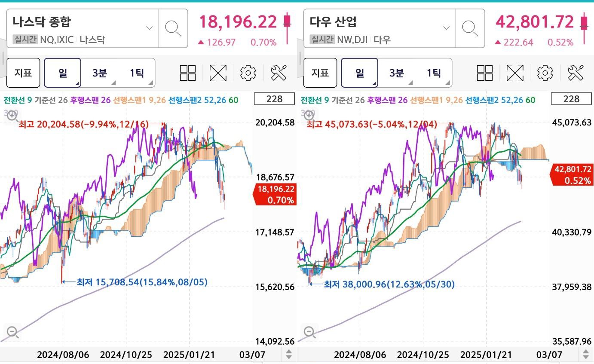Screen dimensions: 594x364
Task: Open the drawing tools in 나스닥 chart
Action: (279, 73)
